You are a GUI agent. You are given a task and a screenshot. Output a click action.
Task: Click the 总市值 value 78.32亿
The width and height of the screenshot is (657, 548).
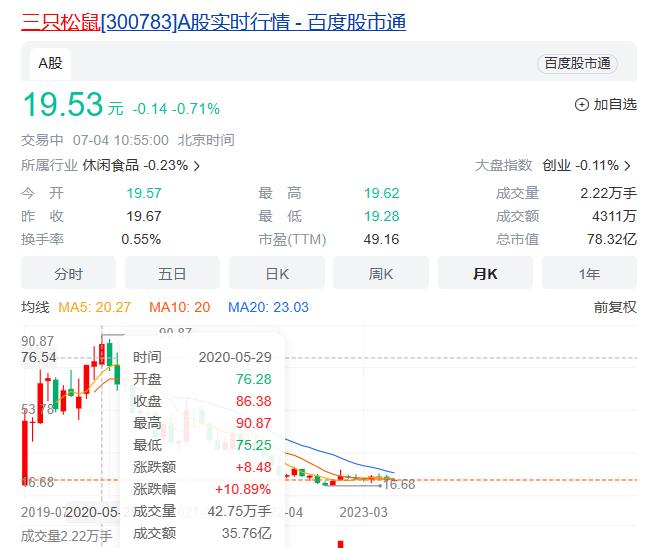coord(612,239)
